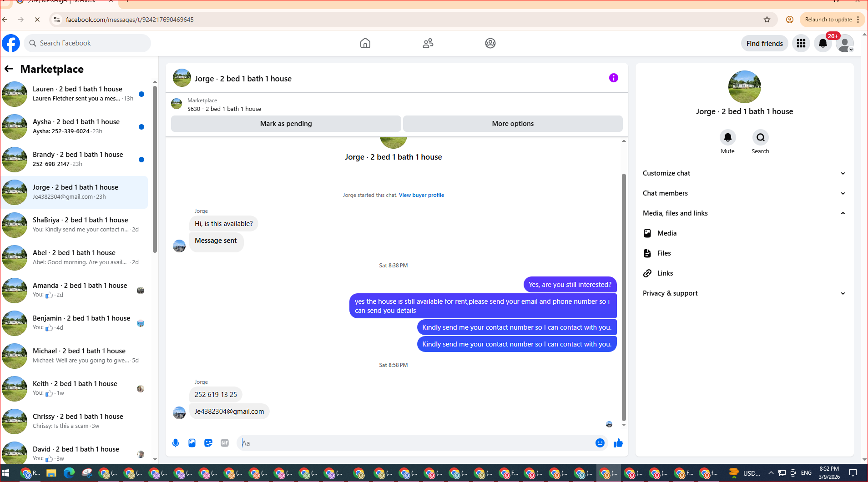
Task: Open the Files item
Action: click(744, 253)
